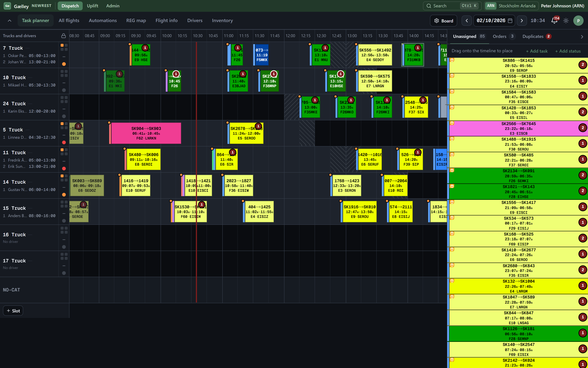The height and width of the screenshot is (368, 588).
Task: Switch to the Uplift menu
Action: point(93,6)
